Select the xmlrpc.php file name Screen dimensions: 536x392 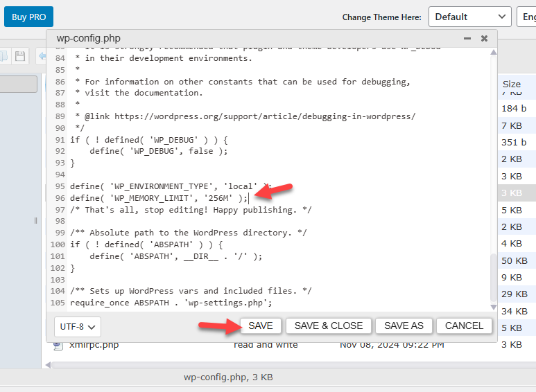pos(94,345)
